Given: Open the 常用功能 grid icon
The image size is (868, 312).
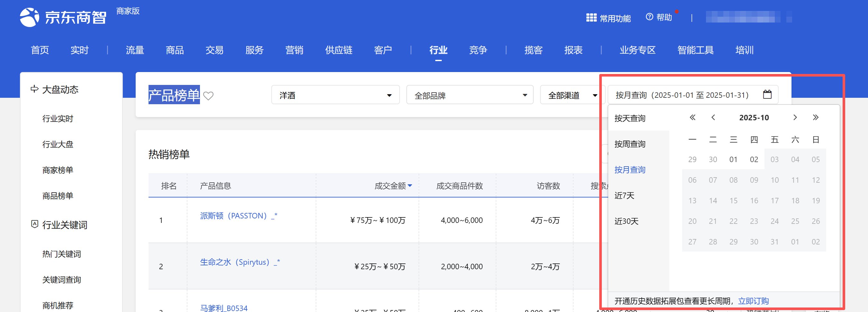Looking at the screenshot, I should click(591, 18).
